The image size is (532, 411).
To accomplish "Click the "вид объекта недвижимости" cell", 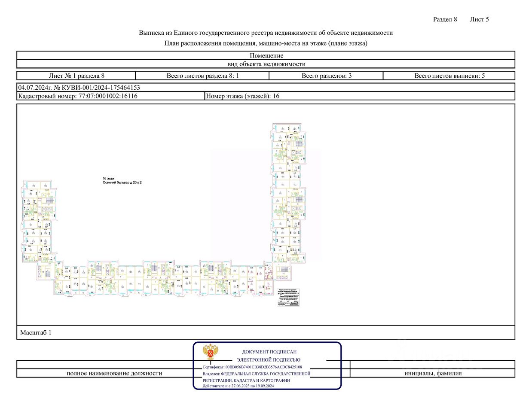I will (266, 64).
